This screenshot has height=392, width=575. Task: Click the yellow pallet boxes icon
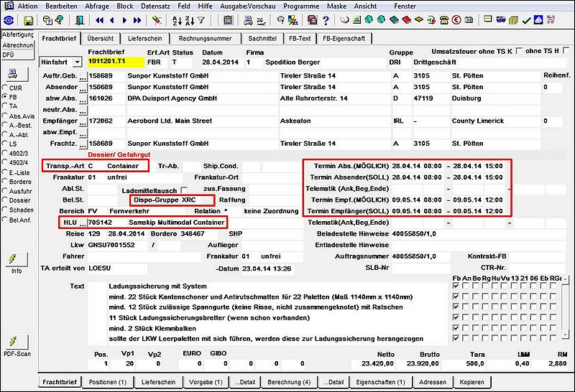[513, 20]
